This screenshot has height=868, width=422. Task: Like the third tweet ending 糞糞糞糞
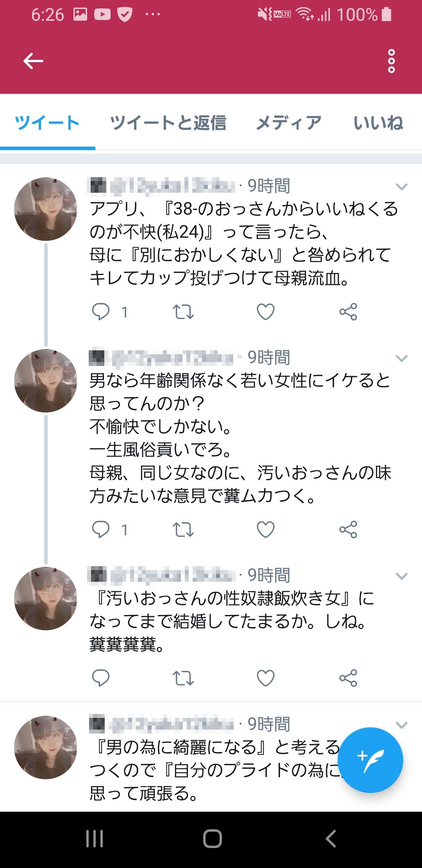pyautogui.click(x=266, y=678)
